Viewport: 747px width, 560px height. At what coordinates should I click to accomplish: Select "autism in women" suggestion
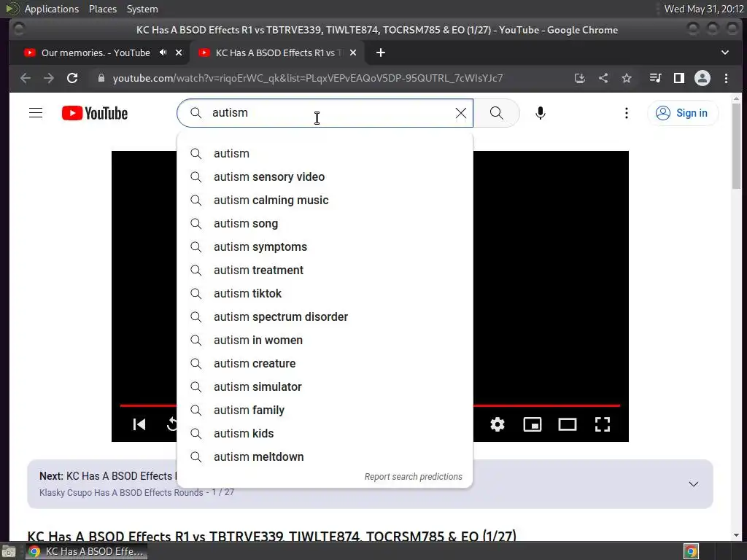tap(325, 340)
